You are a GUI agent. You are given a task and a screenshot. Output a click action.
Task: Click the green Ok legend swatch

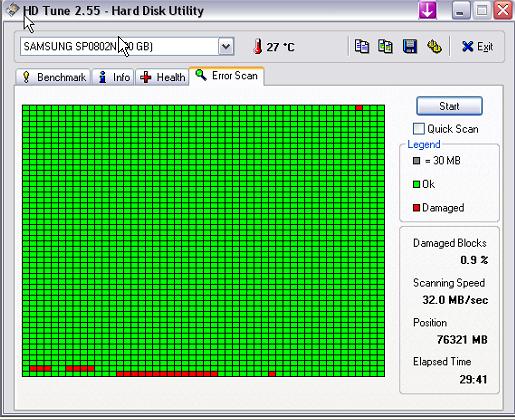[416, 184]
